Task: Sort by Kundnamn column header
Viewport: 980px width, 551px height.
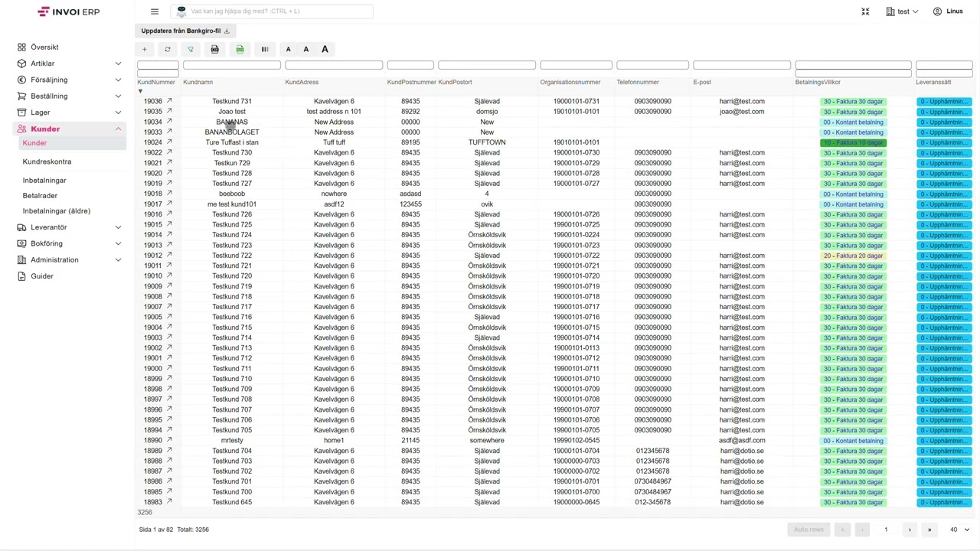Action: (x=198, y=82)
